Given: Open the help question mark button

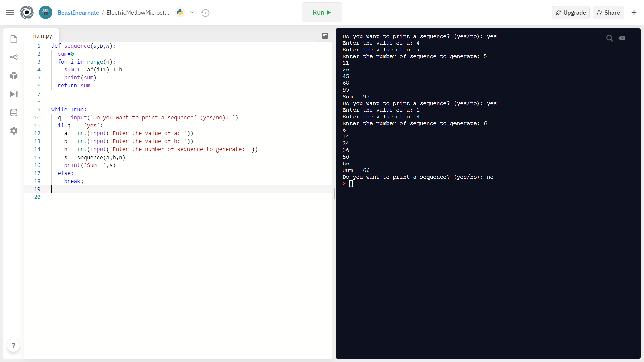Looking at the screenshot, I should (x=13, y=345).
